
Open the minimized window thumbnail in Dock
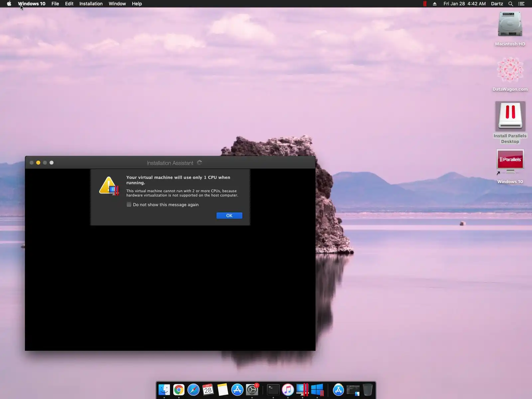point(353,390)
